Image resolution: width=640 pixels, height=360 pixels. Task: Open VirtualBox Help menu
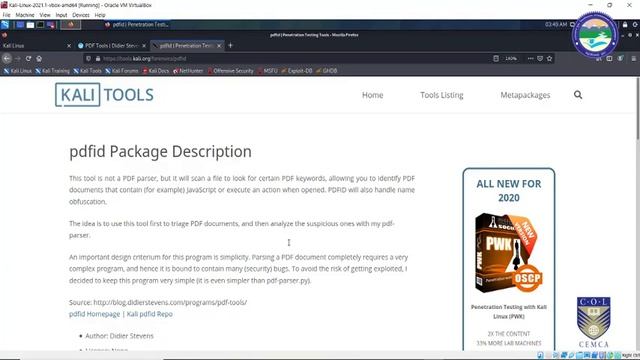coord(100,15)
